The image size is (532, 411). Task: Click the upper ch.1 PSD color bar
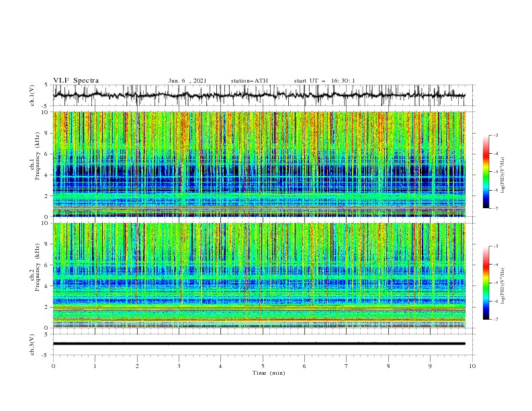[x=486, y=172]
